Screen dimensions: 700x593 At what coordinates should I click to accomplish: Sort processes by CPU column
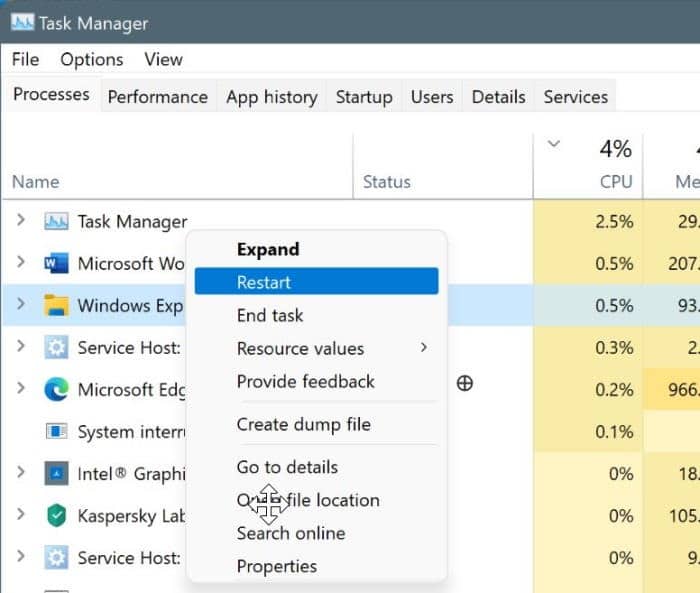[x=615, y=181]
